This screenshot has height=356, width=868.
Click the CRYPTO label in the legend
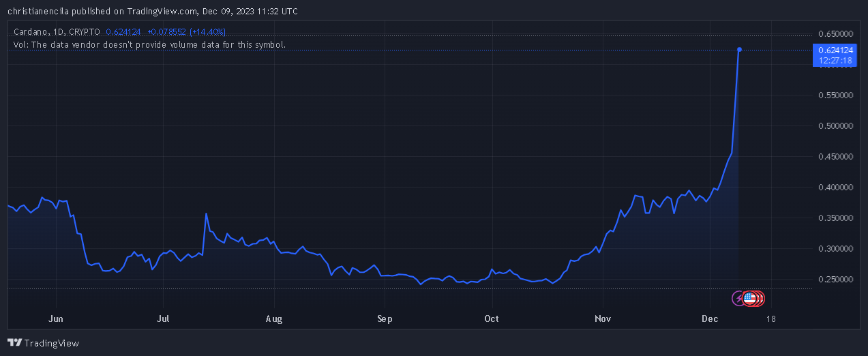(83, 32)
